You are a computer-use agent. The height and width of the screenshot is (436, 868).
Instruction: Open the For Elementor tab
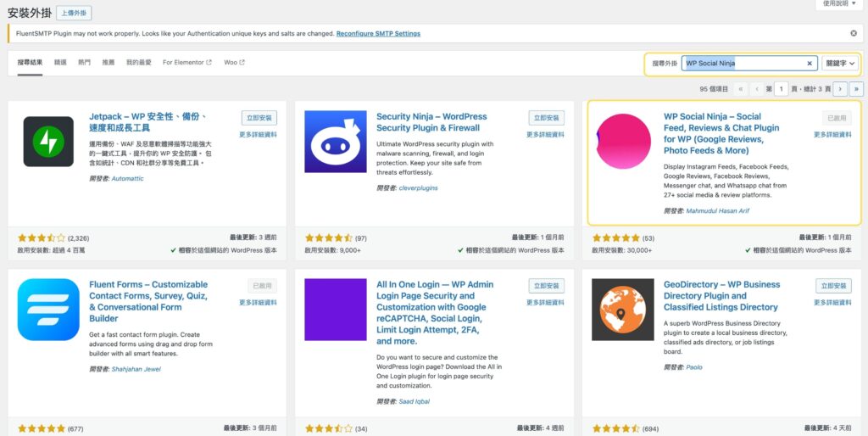click(187, 63)
